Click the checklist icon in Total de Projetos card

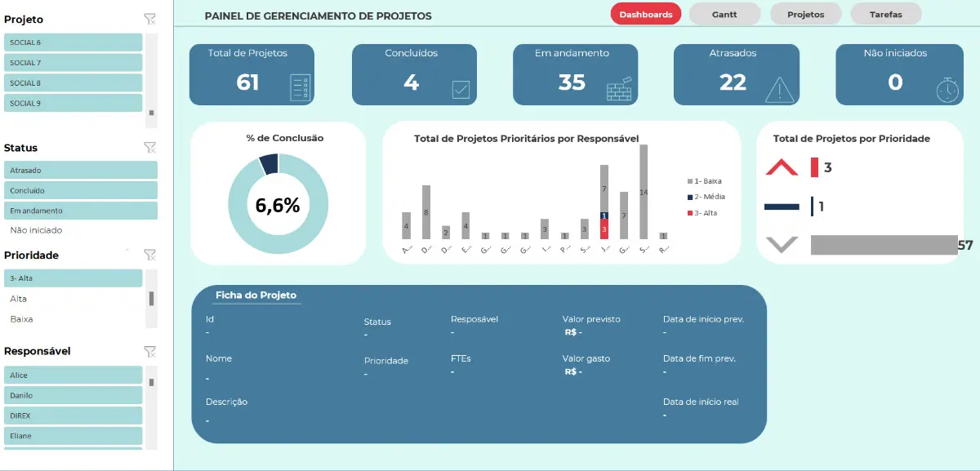click(301, 87)
